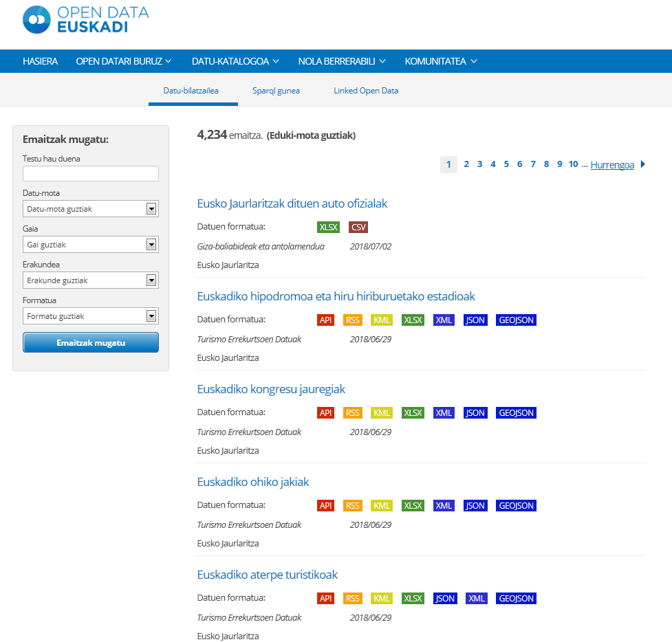The image size is (672, 642).
Task: Select the Linked Open Data tab
Action: (x=366, y=91)
